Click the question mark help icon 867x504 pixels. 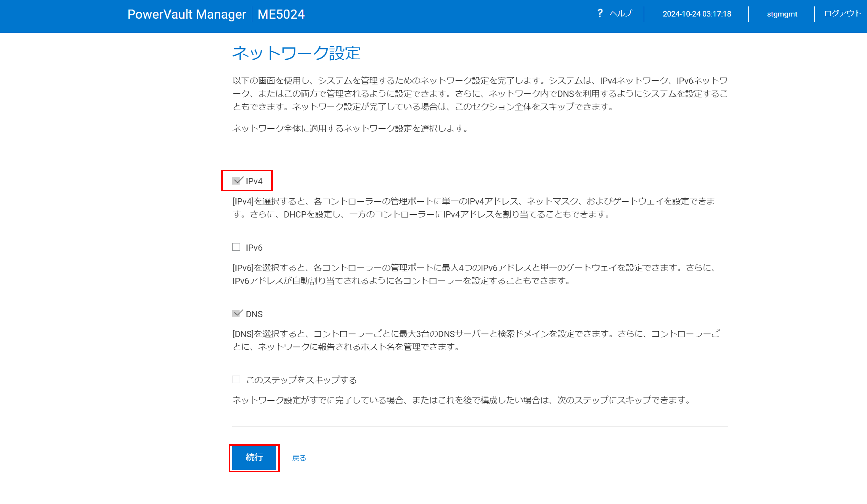[600, 13]
